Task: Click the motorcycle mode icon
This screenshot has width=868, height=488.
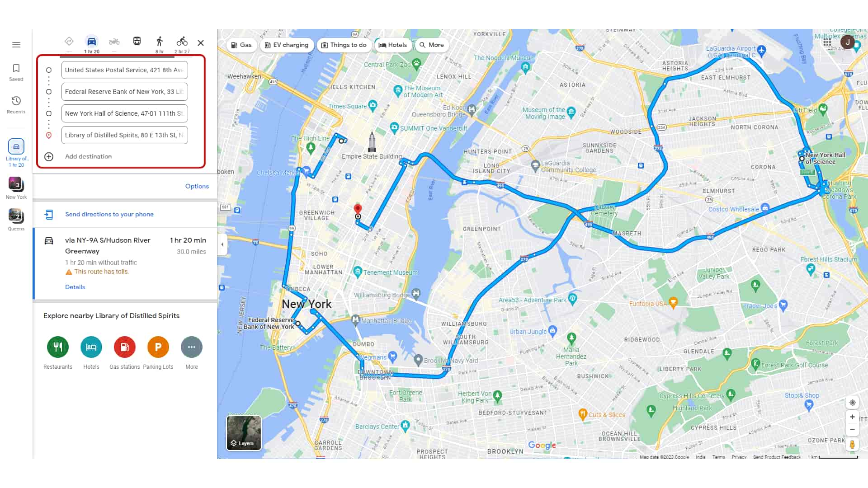Action: pos(114,42)
